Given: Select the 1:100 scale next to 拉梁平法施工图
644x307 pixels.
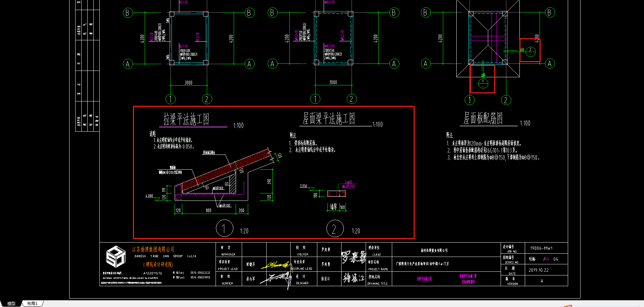Looking at the screenshot, I should click(238, 125).
